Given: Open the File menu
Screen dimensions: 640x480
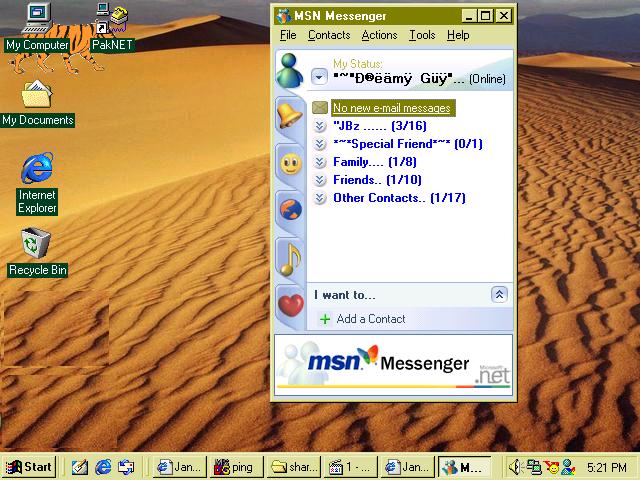Looking at the screenshot, I should click(x=288, y=35).
